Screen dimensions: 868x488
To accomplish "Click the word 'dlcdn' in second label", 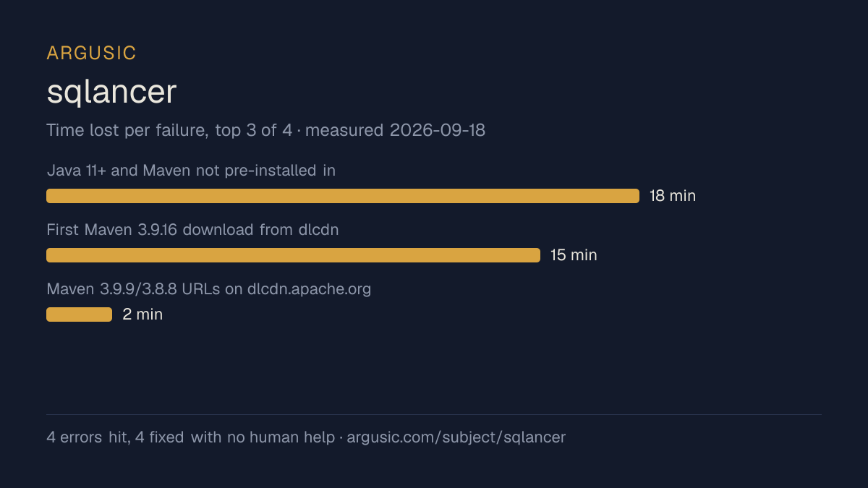I will 318,230.
